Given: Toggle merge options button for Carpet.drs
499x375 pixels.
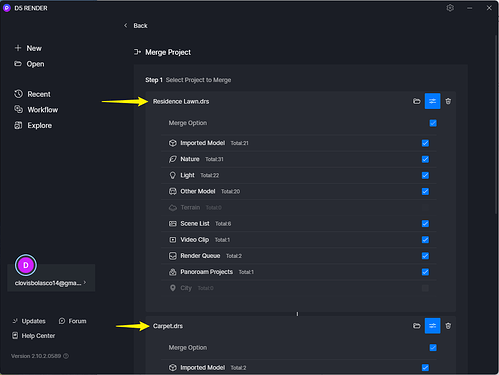Looking at the screenshot, I should (x=432, y=326).
